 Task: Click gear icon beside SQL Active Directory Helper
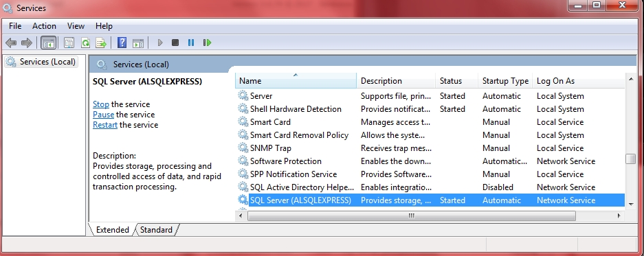243,187
